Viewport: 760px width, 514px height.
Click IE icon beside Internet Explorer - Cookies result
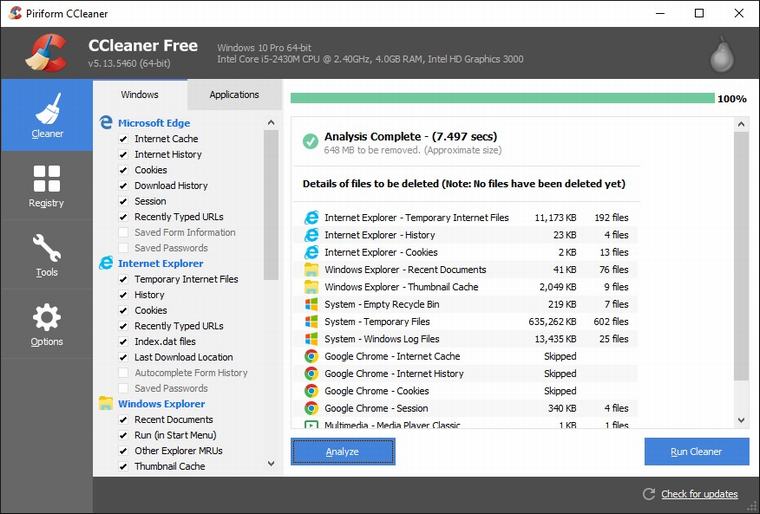pos(311,252)
